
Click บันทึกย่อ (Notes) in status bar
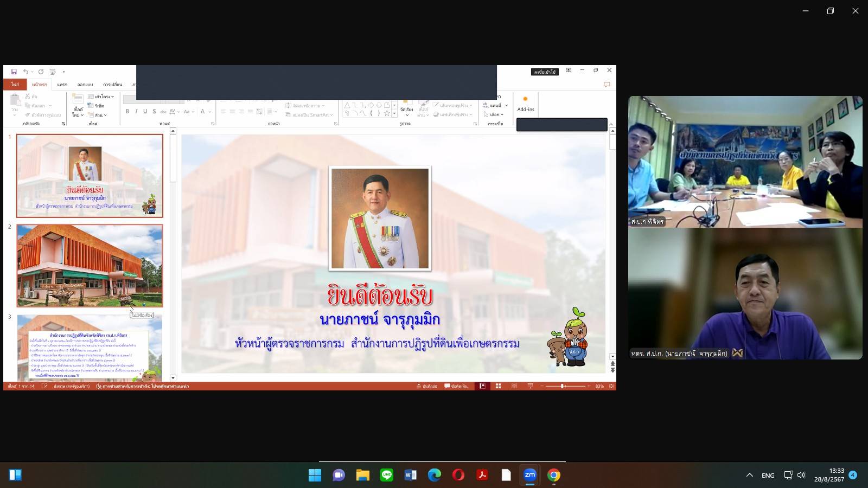[427, 386]
